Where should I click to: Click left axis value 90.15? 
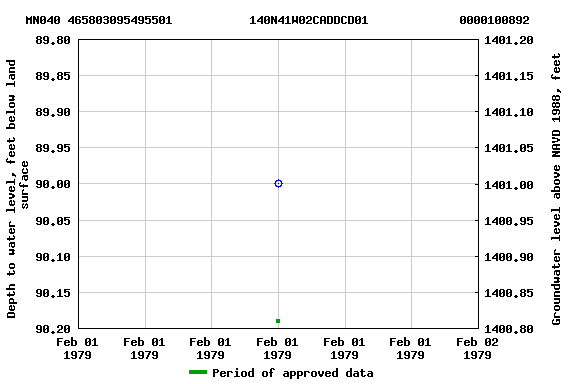(53, 293)
